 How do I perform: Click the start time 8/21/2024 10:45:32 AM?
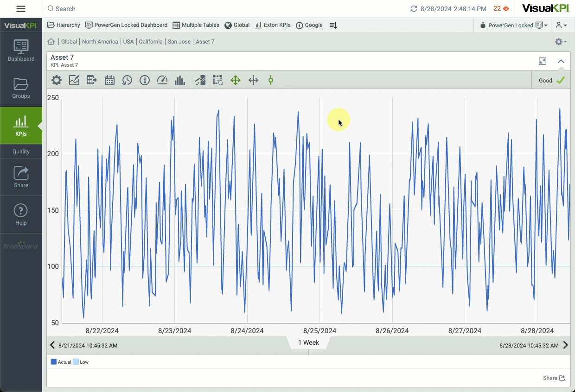pyautogui.click(x=88, y=346)
